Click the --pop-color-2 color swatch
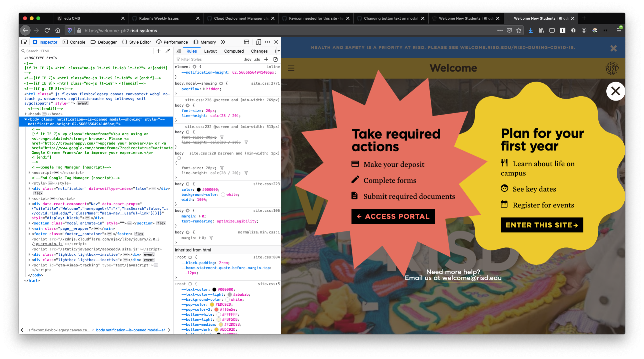This screenshot has width=644, height=359. (217, 309)
